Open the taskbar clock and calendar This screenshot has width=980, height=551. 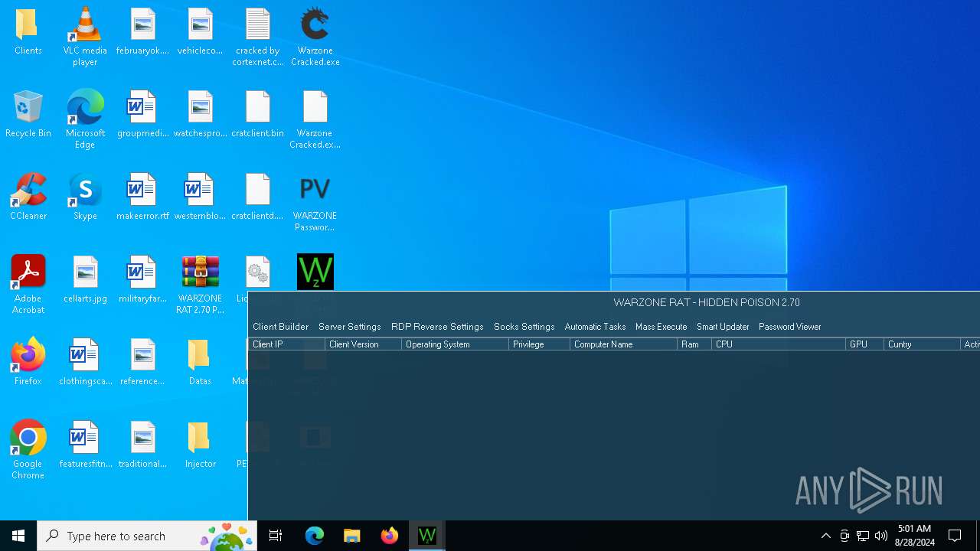(914, 536)
